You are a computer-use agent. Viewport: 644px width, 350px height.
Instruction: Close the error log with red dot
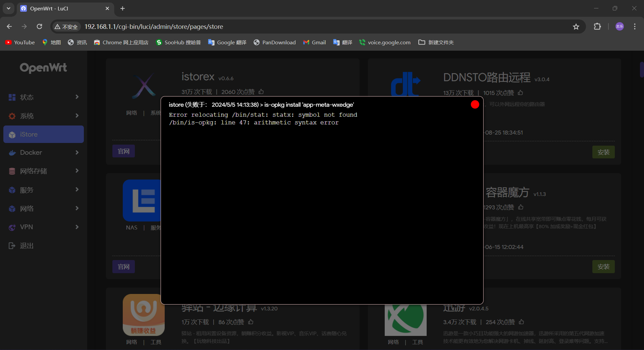tap(475, 105)
